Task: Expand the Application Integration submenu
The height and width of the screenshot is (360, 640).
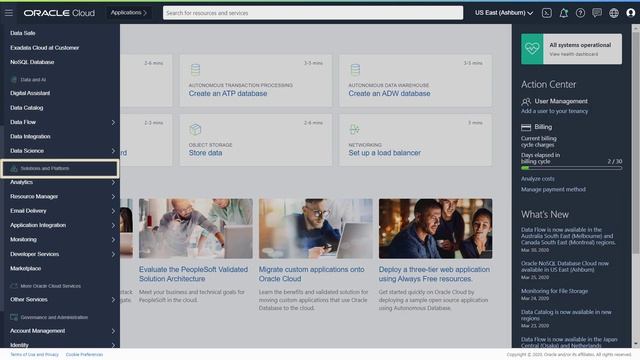Action: [x=113, y=225]
